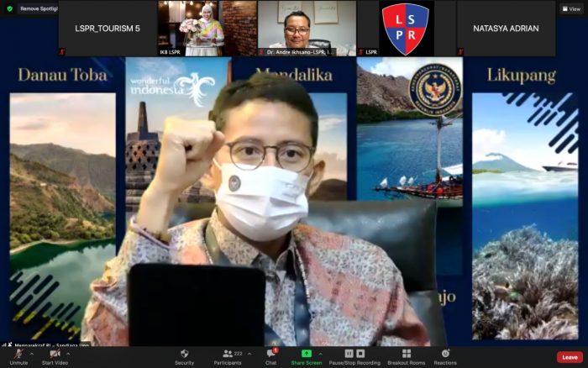
Task: Open Reactions menu
Action: point(445,356)
